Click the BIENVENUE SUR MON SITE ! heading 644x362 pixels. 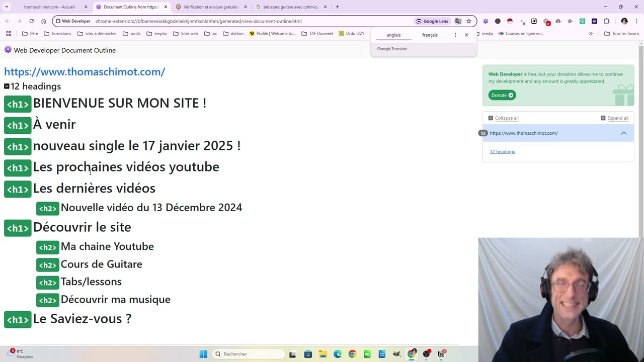[120, 103]
